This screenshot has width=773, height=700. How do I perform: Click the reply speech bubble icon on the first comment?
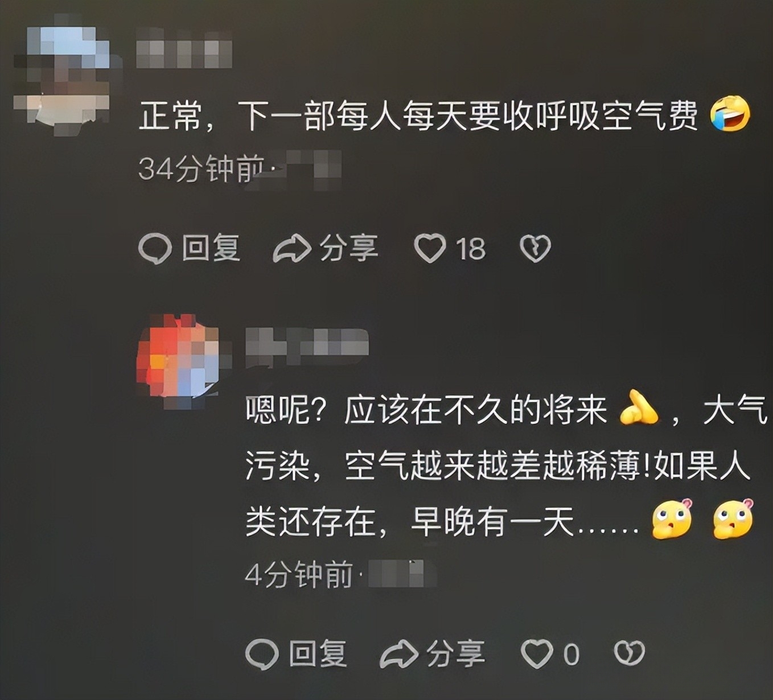coord(155,249)
